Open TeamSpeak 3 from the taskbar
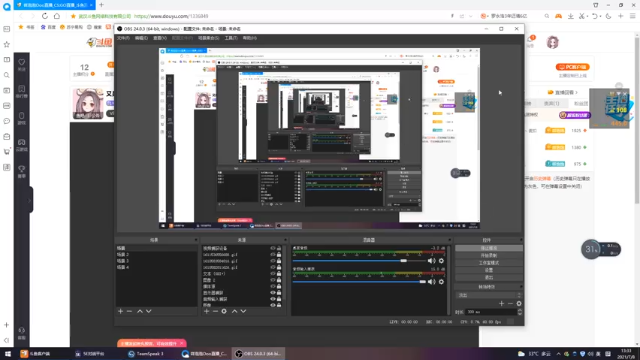The height and width of the screenshot is (360, 640). [146, 354]
